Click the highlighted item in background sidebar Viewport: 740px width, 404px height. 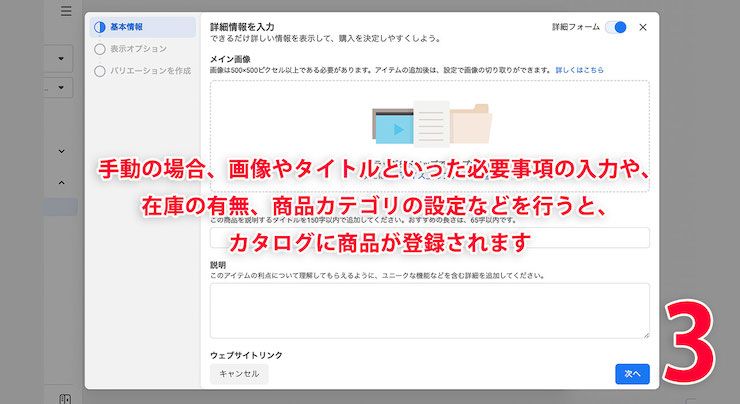pos(61,207)
